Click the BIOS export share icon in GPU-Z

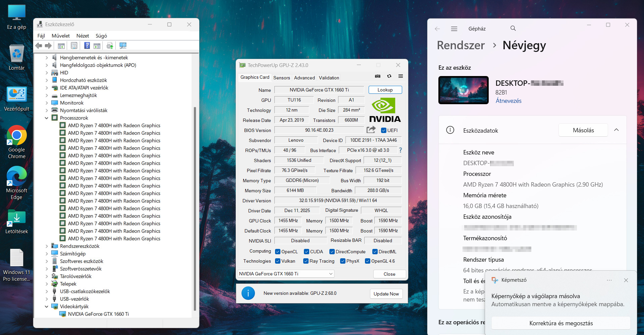tap(371, 130)
